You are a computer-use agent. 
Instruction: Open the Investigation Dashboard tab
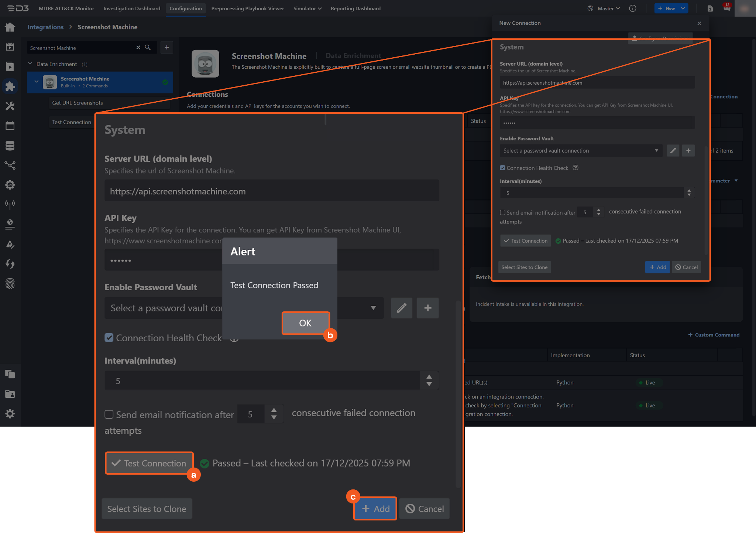pos(132,8)
